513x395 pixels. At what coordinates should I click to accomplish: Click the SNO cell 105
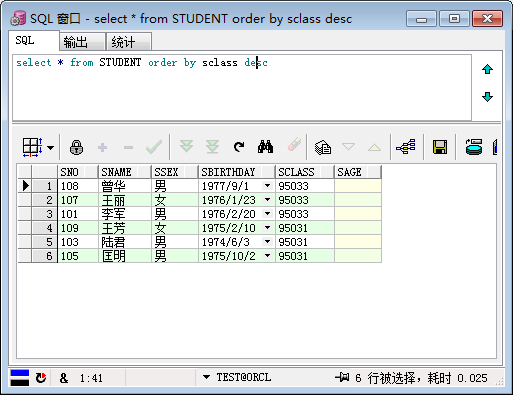point(78,256)
